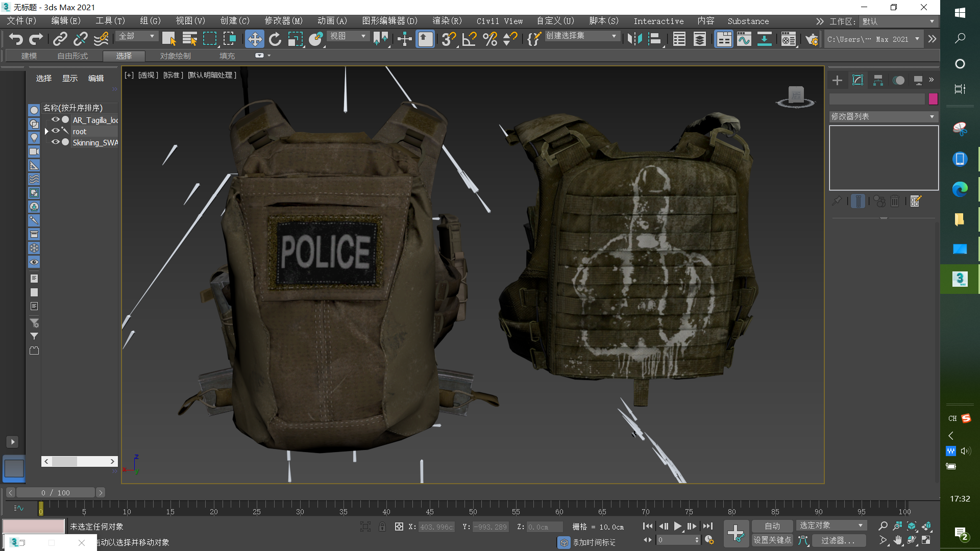980x551 pixels.
Task: Toggle Percent Snap button
Action: [x=489, y=39]
